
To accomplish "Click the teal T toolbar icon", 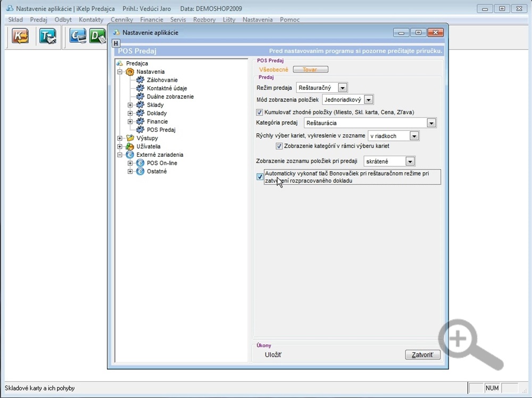I will tap(47, 37).
